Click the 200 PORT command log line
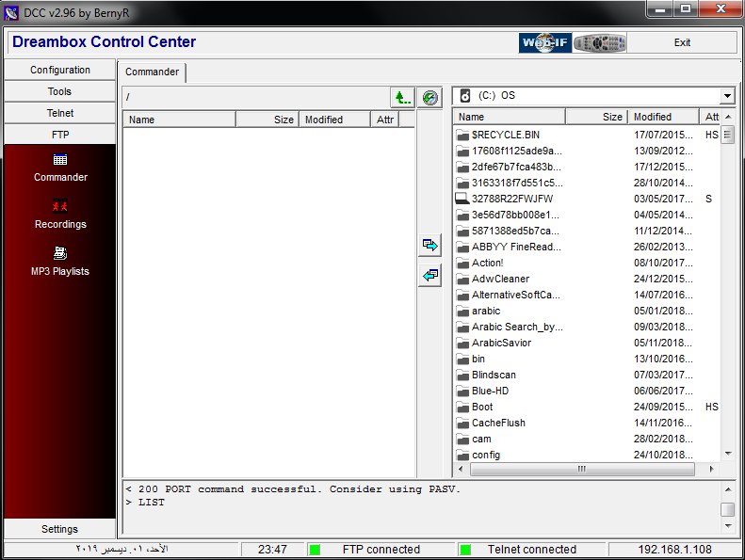The height and width of the screenshot is (560, 745). (x=293, y=489)
